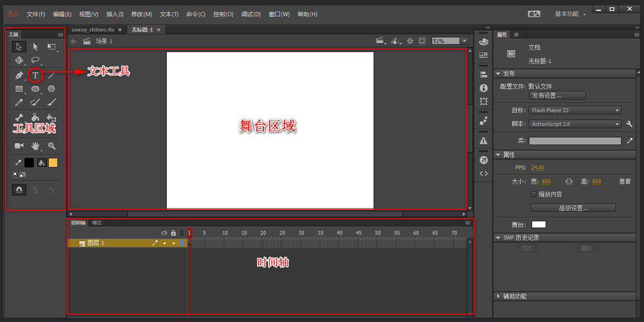Switch to the saway_chihiro.fla tab
The width and height of the screenshot is (644, 322).
click(92, 29)
